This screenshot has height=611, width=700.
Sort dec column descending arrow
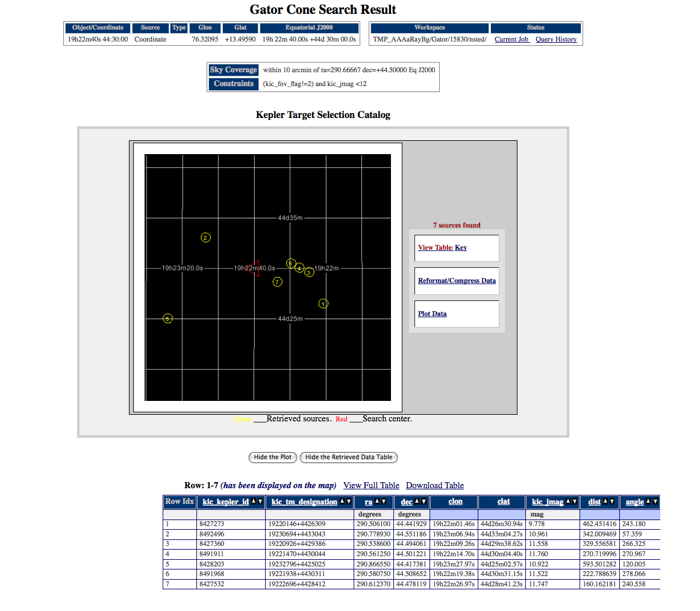[x=423, y=501]
